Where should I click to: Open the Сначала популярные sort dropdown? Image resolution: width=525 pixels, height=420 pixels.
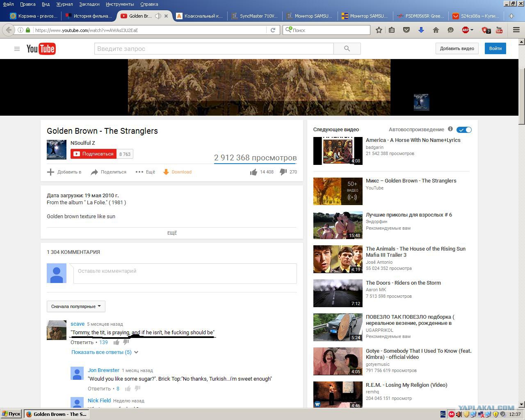pos(76,306)
